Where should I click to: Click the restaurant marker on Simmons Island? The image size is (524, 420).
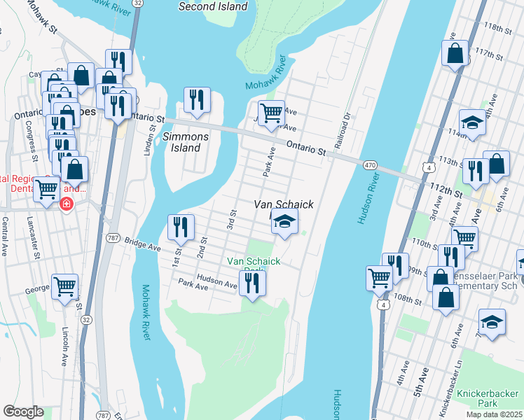(197, 101)
